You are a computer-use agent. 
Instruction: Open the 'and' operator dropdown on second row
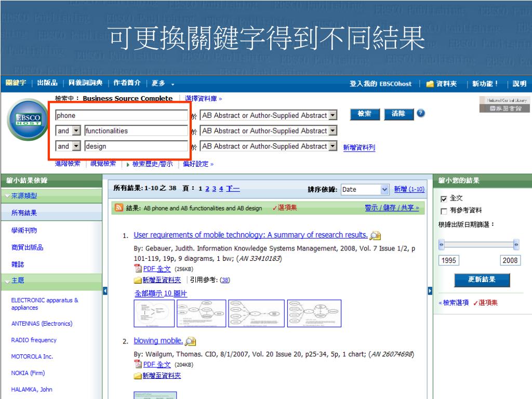point(76,131)
